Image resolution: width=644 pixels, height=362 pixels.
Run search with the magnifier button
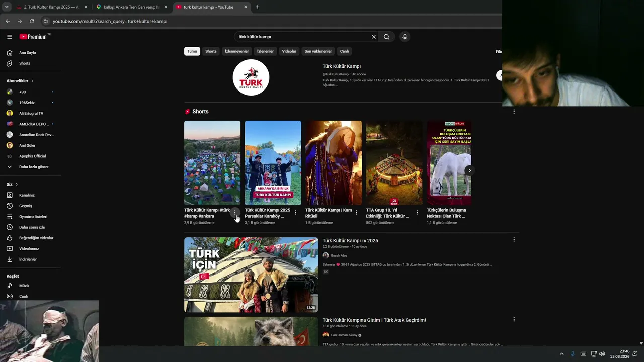click(x=386, y=37)
